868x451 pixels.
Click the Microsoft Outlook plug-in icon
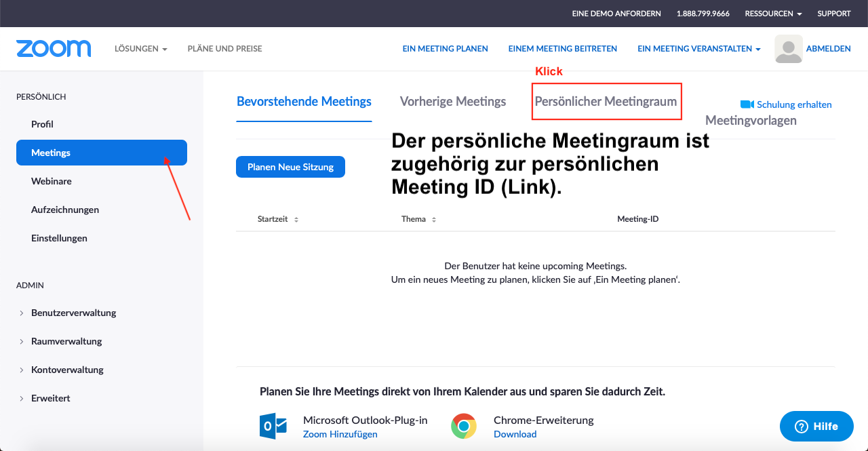(x=273, y=426)
